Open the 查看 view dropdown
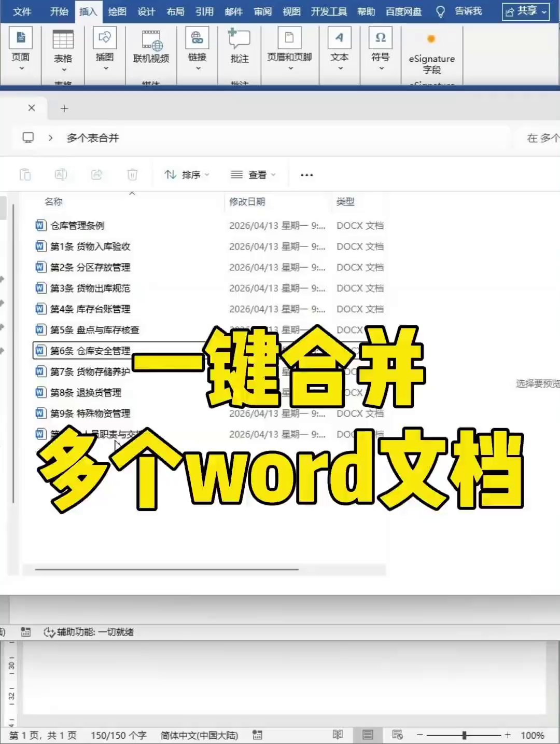Screen dimensions: 560x744 pos(253,175)
